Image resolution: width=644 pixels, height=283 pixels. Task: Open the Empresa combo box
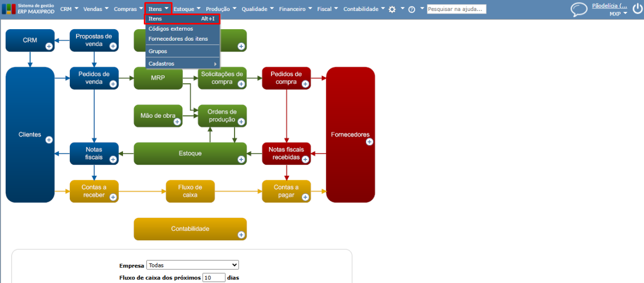pos(193,265)
